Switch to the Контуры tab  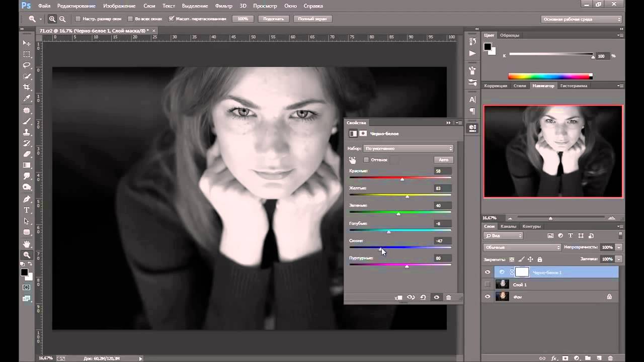point(531,226)
